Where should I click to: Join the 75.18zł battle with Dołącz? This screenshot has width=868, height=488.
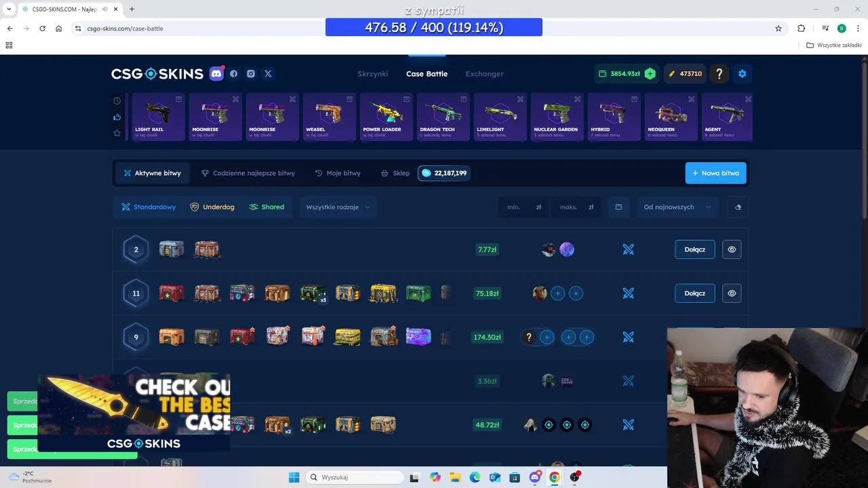click(x=694, y=293)
